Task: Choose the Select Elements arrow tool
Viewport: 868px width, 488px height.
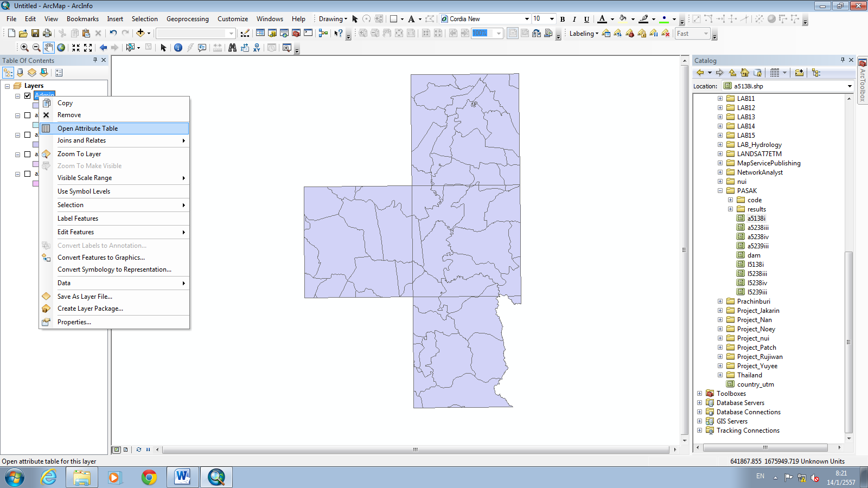Action: tap(163, 48)
